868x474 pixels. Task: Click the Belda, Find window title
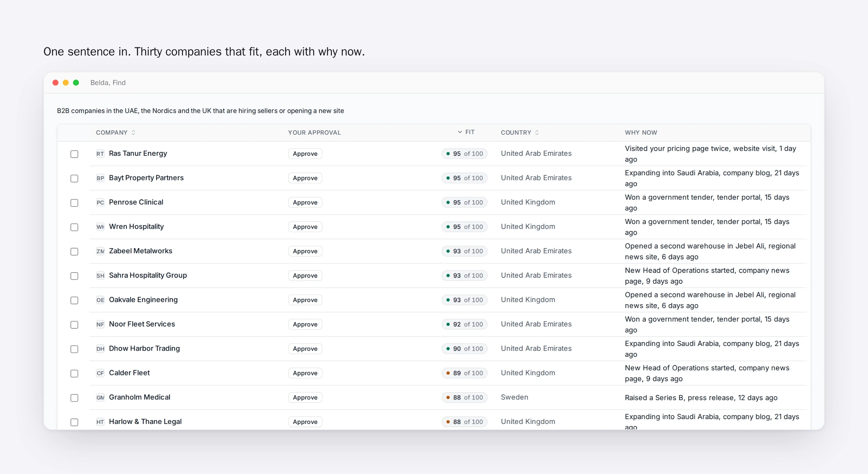[x=108, y=83]
